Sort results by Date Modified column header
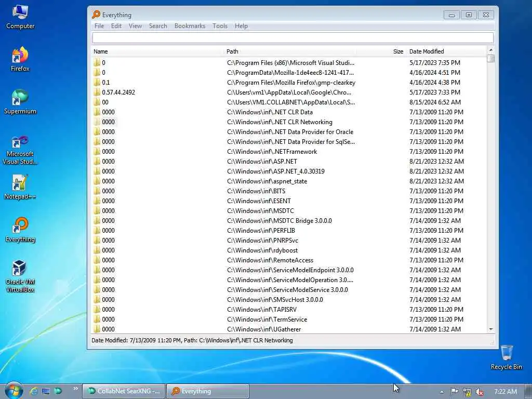 pos(446,51)
